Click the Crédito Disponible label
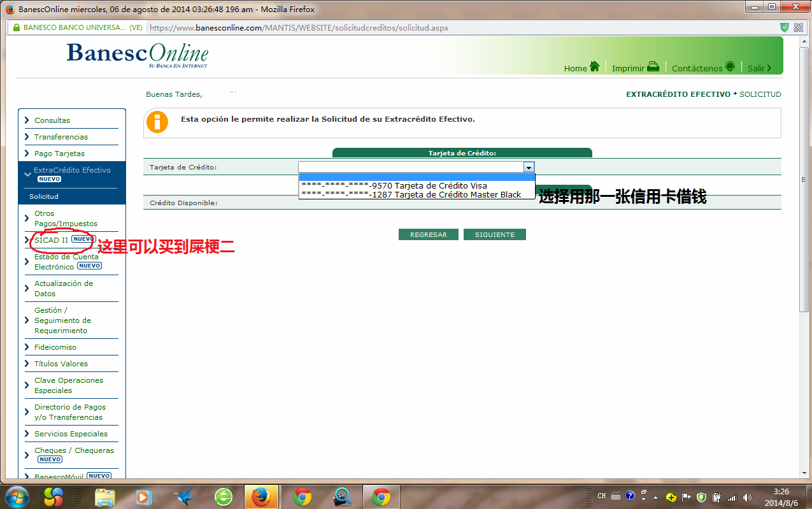812x509 pixels. (183, 203)
